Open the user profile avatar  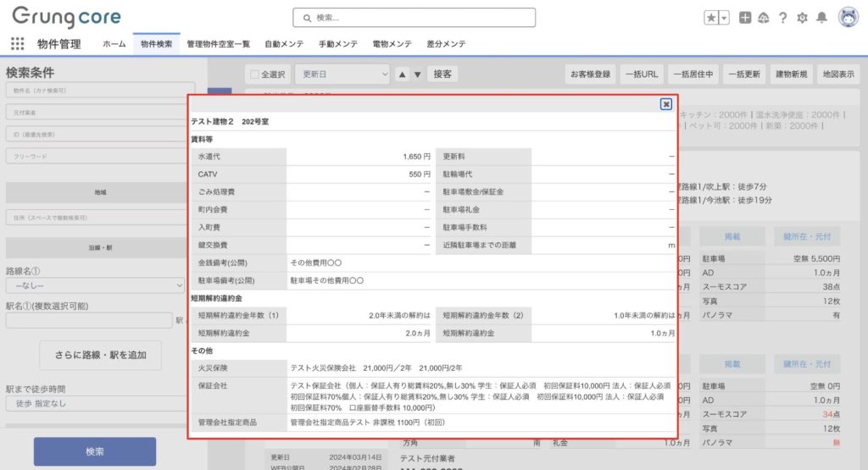pos(848,18)
